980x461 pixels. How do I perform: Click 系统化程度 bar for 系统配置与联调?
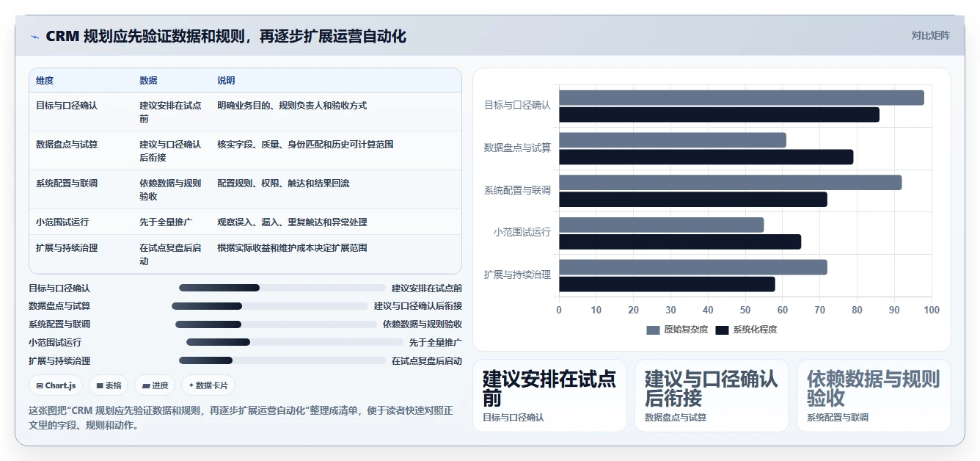(693, 200)
